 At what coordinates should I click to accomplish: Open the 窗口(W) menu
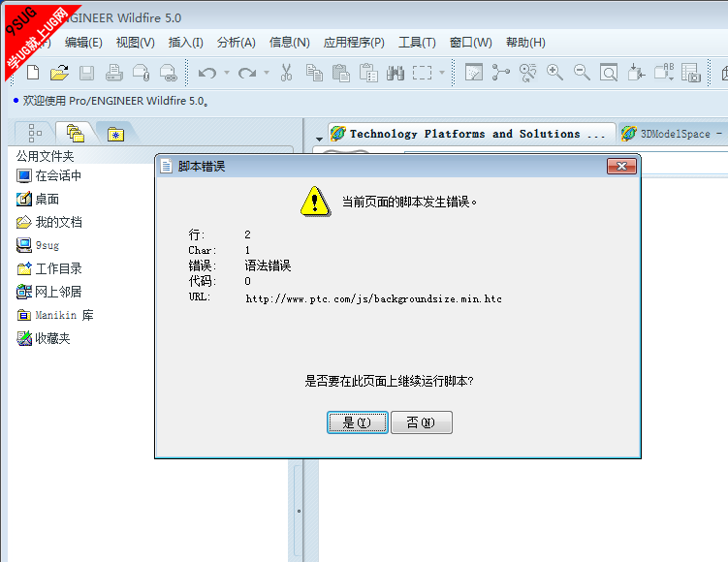coord(471,43)
